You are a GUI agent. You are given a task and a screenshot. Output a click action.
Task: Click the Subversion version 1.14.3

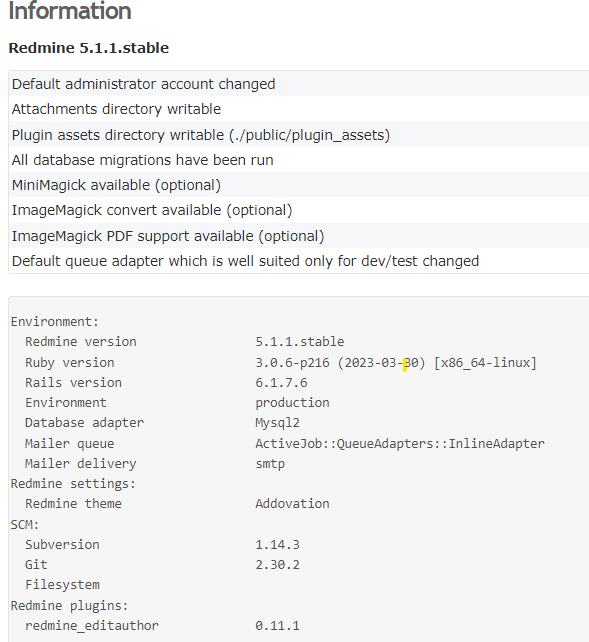coord(278,545)
